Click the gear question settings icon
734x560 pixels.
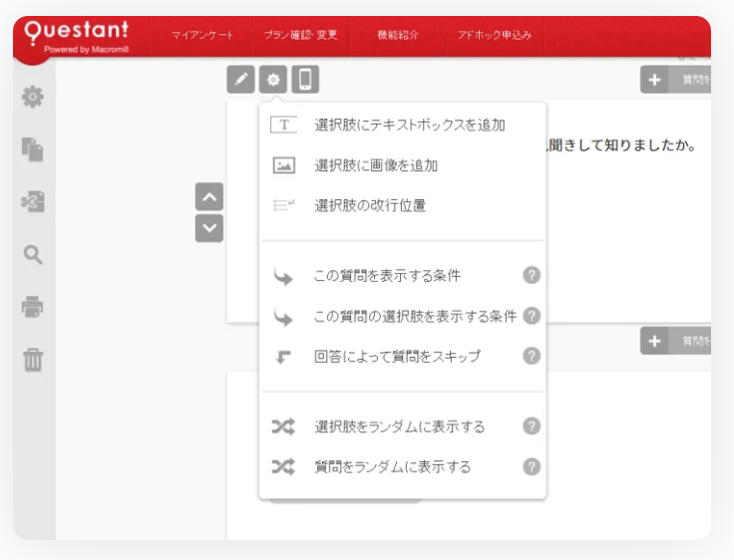click(272, 79)
